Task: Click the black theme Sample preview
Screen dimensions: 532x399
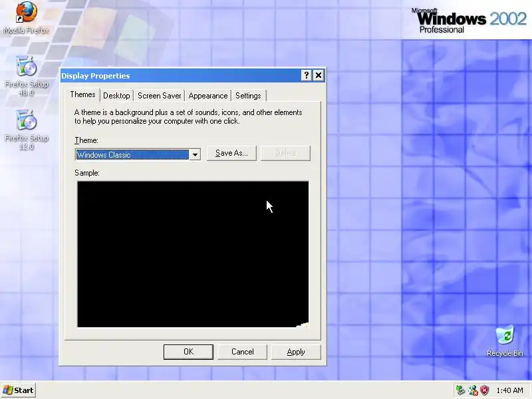Action: (193, 254)
